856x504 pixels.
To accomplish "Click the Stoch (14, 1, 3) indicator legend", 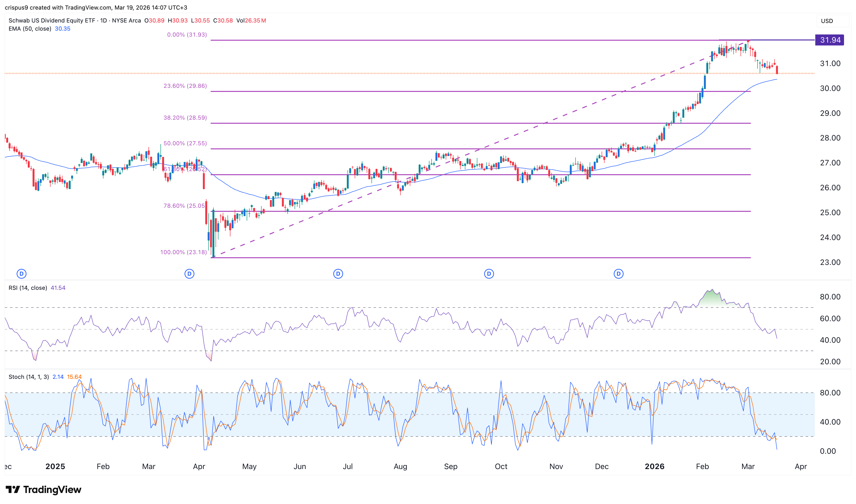I will click(x=29, y=377).
